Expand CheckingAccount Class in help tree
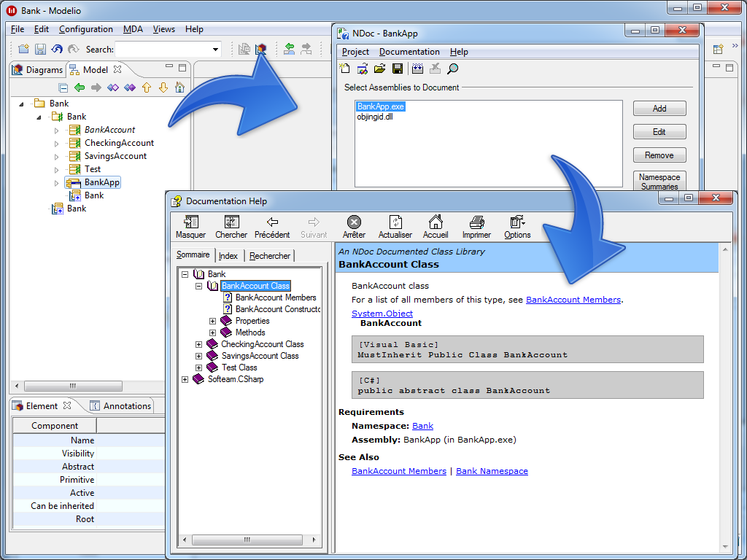The image size is (747, 560). point(198,344)
